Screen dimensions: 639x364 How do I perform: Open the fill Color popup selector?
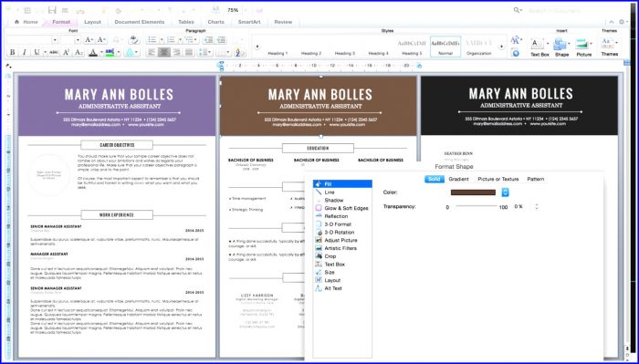pos(506,192)
